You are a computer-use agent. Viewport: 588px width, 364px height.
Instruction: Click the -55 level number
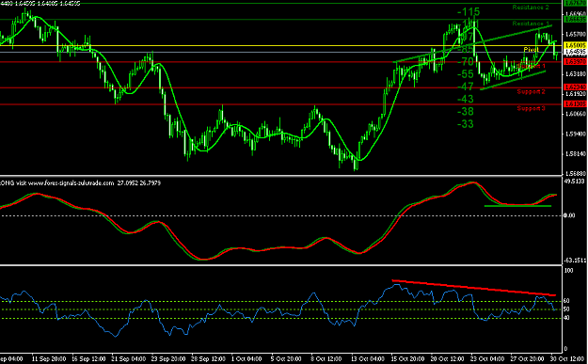466,74
